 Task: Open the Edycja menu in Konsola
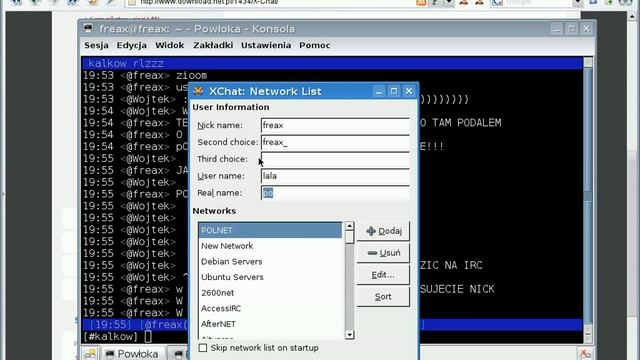click(x=131, y=45)
